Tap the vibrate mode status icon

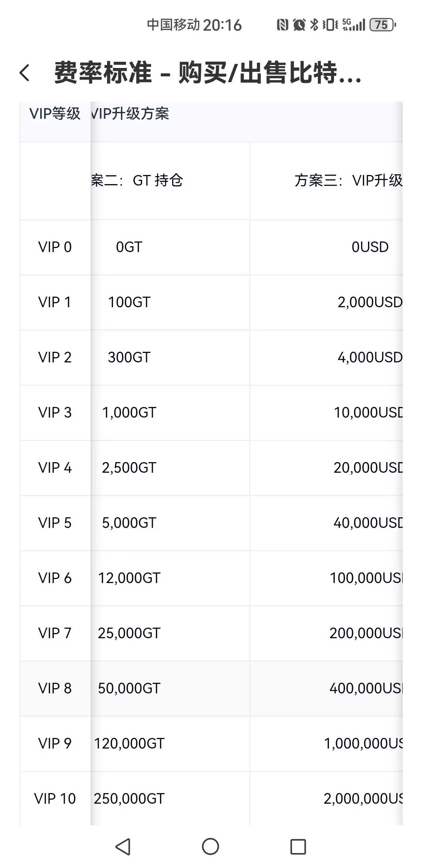point(330,25)
